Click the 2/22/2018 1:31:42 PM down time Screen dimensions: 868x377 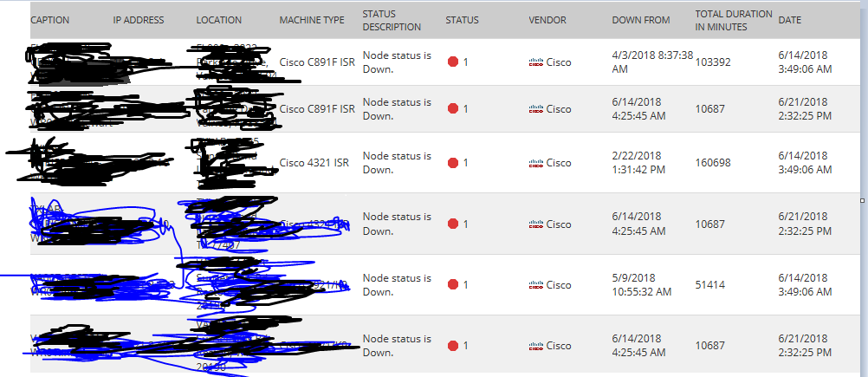638,163
